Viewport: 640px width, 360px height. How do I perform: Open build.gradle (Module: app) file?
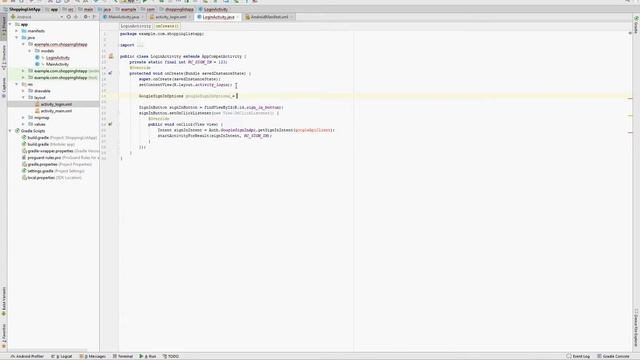[48, 144]
